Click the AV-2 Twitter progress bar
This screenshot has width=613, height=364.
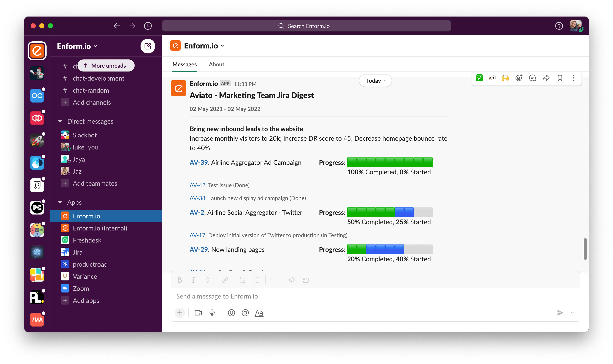[x=389, y=212]
